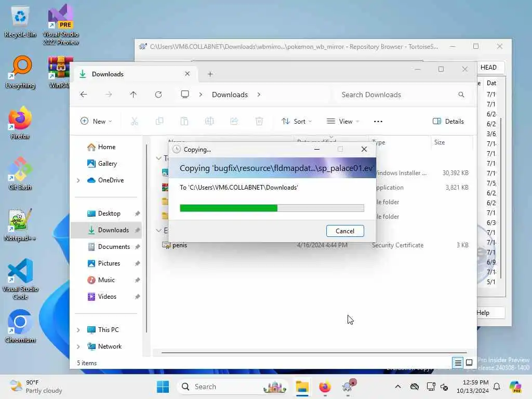The width and height of the screenshot is (532, 399).
Task: Open the Sort dropdown
Action: pos(297,121)
